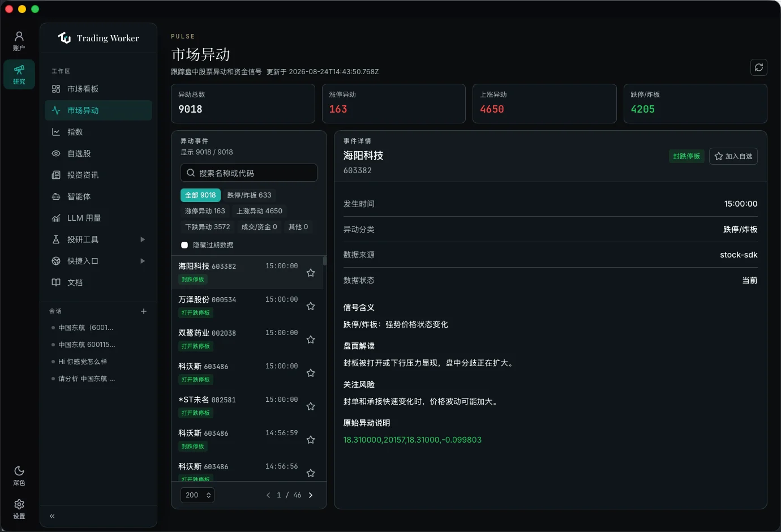The image size is (781, 532).
Task: Open 自选股 in the sidebar
Action: point(98,153)
